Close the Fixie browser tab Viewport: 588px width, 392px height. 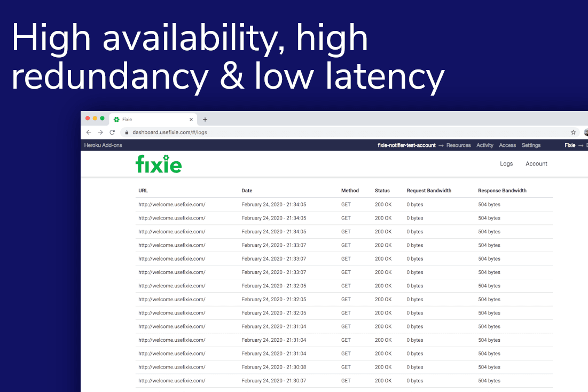tap(191, 120)
